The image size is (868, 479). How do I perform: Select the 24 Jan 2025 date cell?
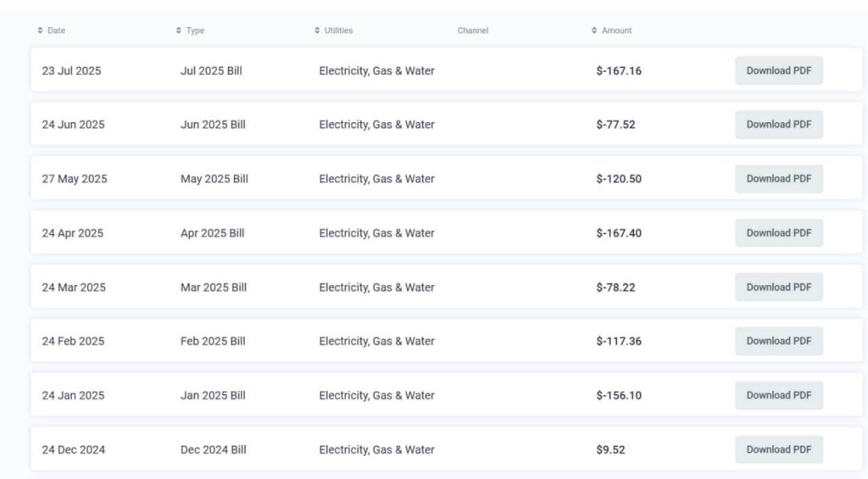[x=73, y=395]
